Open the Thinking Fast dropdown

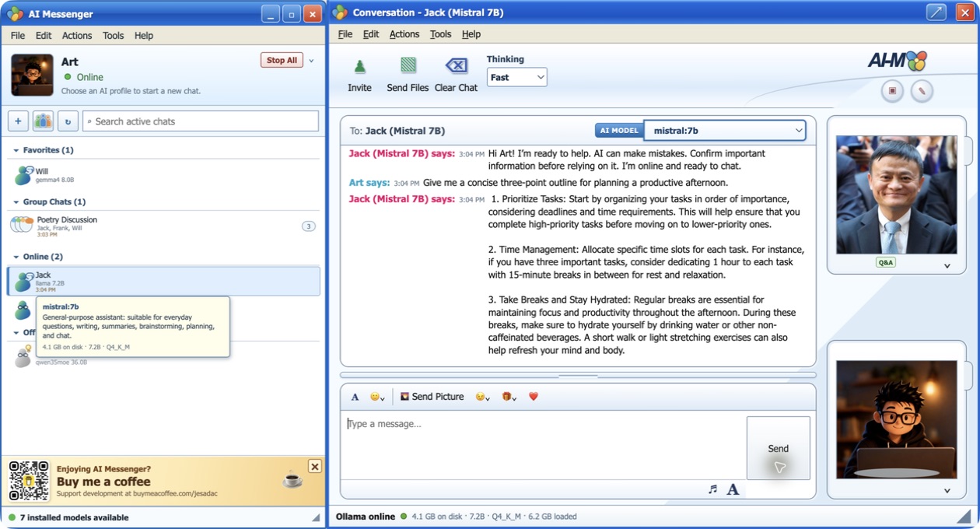click(517, 77)
